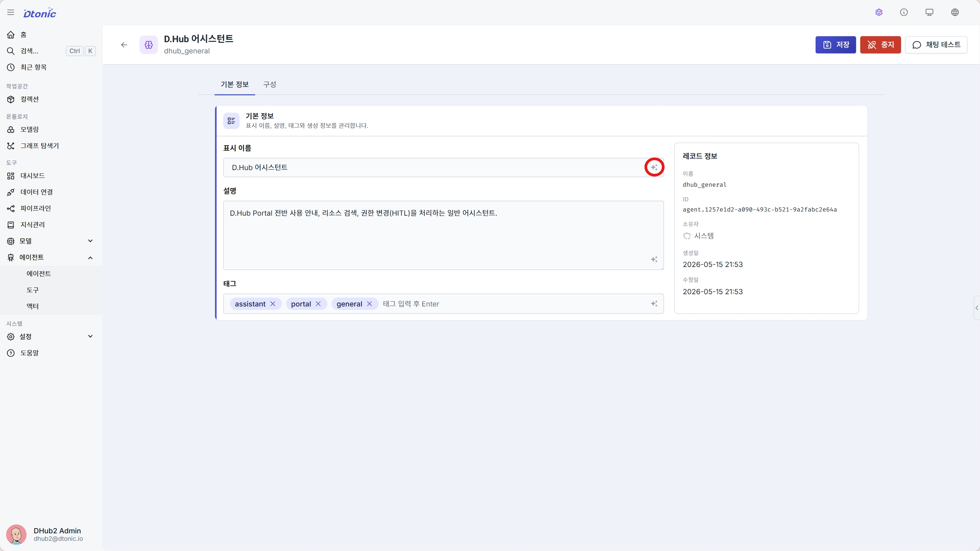
Task: Remove the general tag
Action: 370,304
